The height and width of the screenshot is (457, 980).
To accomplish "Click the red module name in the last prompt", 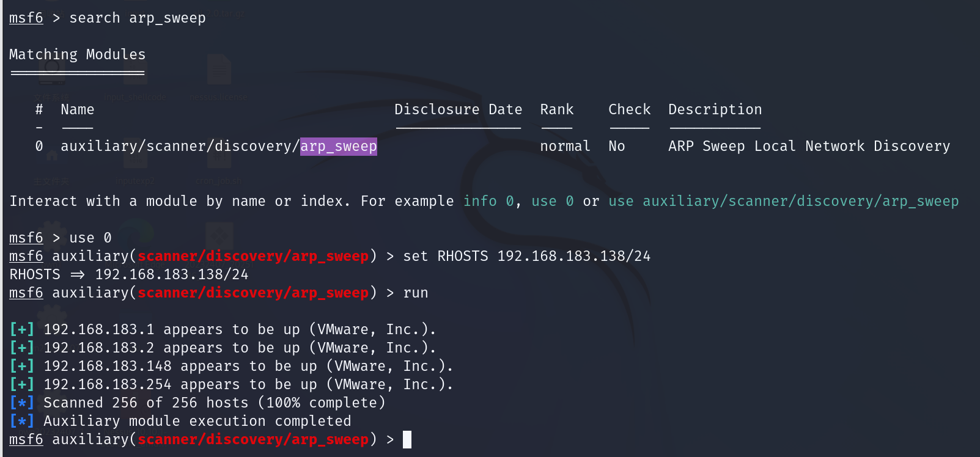I will (253, 439).
